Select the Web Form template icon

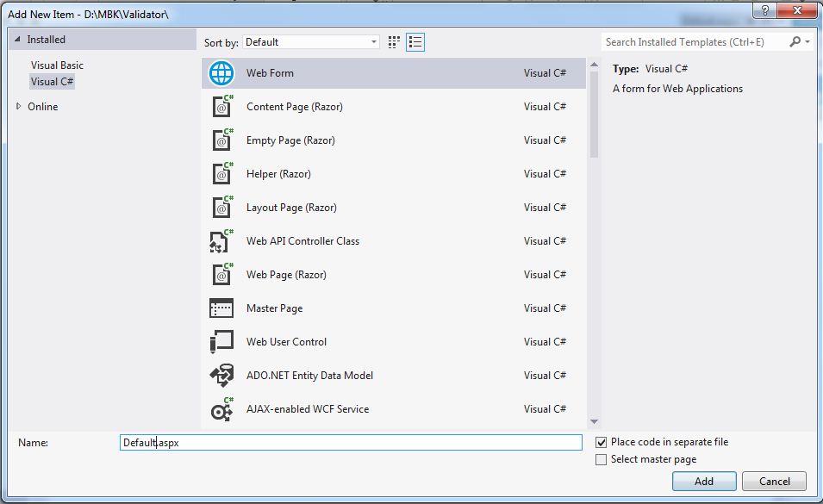point(221,73)
